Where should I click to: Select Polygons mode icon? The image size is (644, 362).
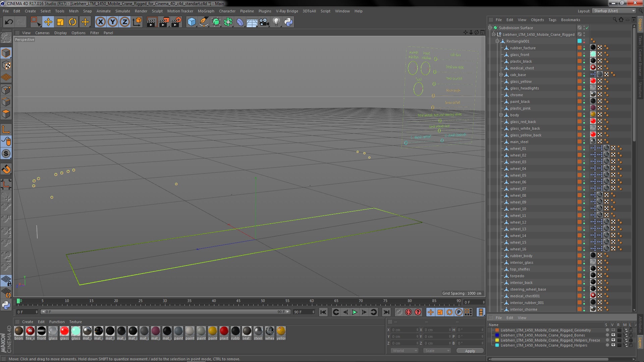[x=6, y=114]
